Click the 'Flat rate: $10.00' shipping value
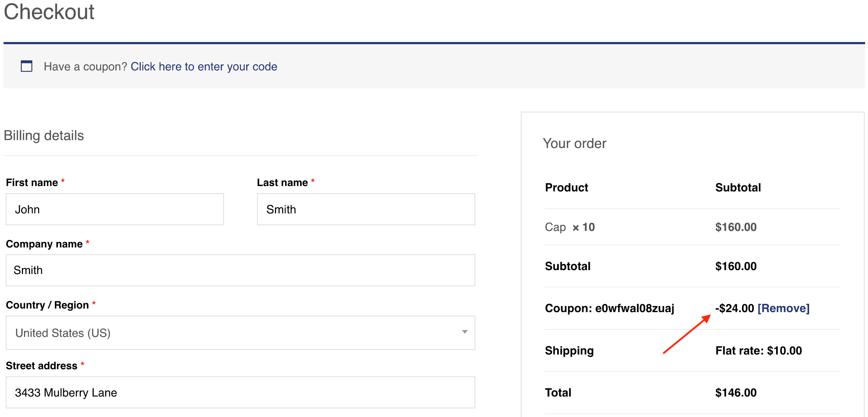The height and width of the screenshot is (417, 868). [759, 351]
